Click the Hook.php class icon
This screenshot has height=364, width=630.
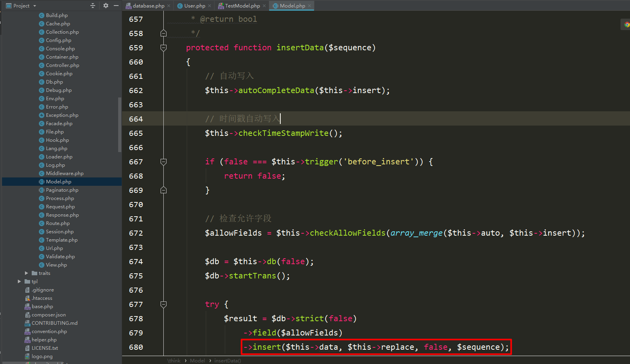pyautogui.click(x=42, y=140)
